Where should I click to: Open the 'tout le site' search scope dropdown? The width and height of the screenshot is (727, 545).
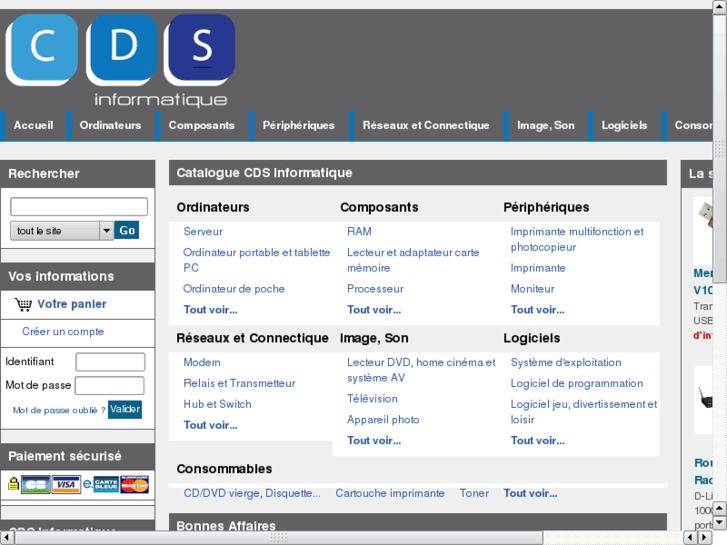coord(62,231)
